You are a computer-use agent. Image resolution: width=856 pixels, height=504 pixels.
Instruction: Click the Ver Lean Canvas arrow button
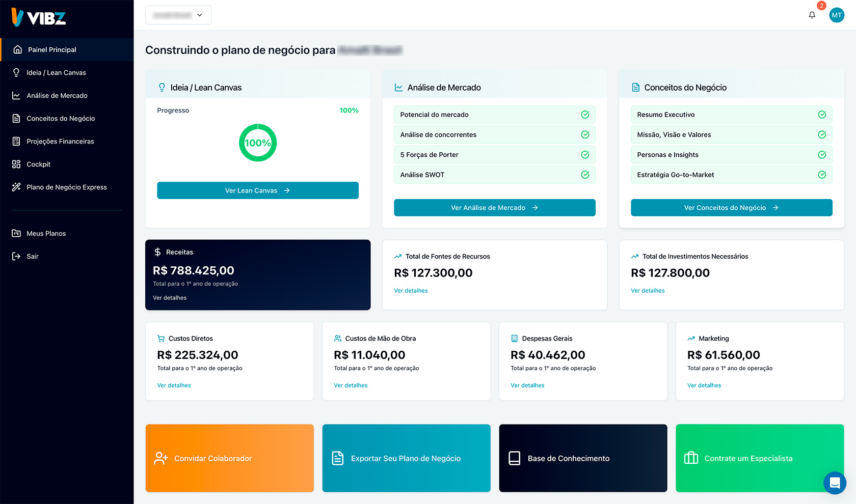(x=258, y=190)
